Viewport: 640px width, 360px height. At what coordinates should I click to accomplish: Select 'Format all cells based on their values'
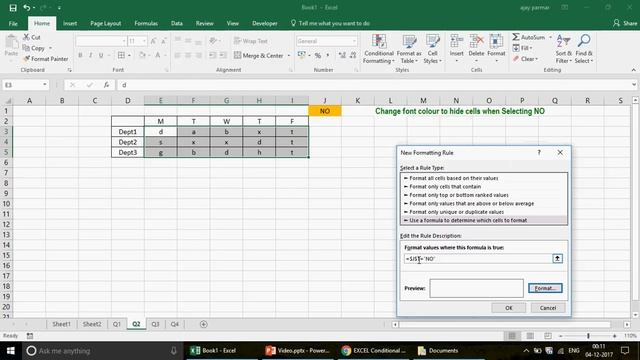tap(484, 178)
